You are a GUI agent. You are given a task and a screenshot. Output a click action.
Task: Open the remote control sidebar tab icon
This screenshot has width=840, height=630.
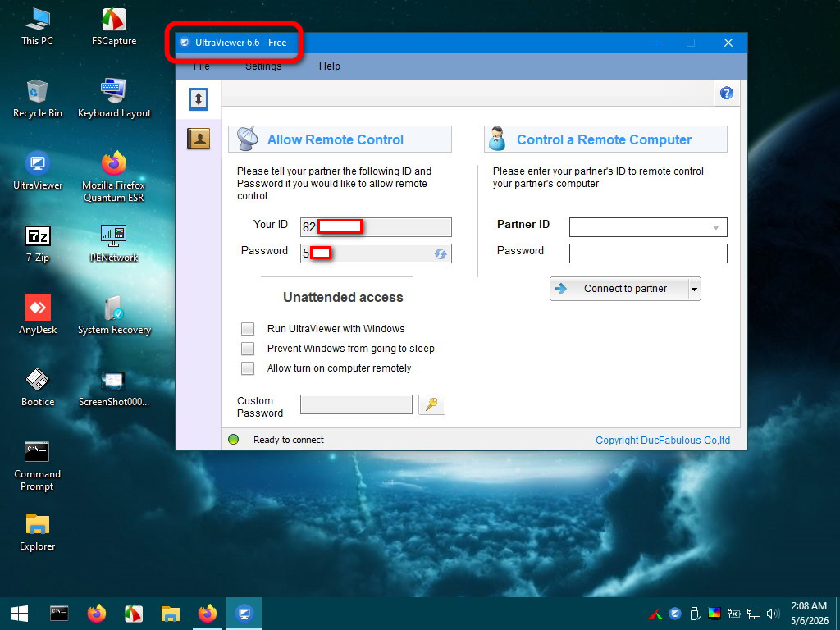coord(199,99)
